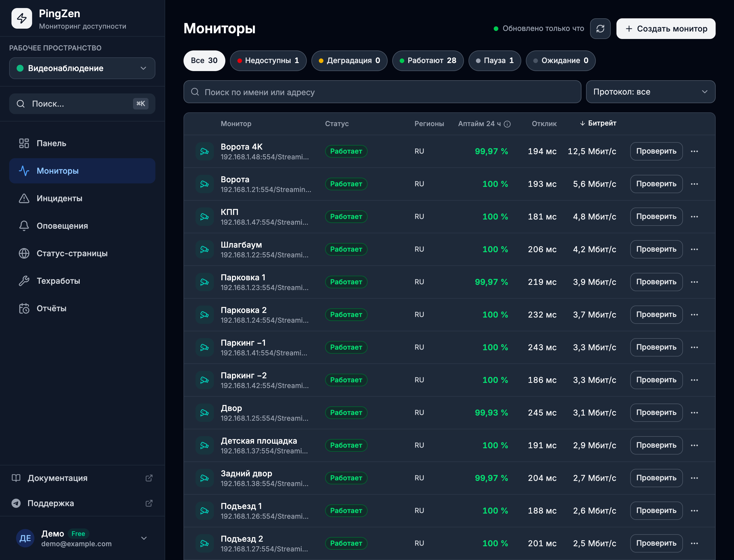
Task: Click Проверить for Паркинг −1
Action: click(656, 347)
